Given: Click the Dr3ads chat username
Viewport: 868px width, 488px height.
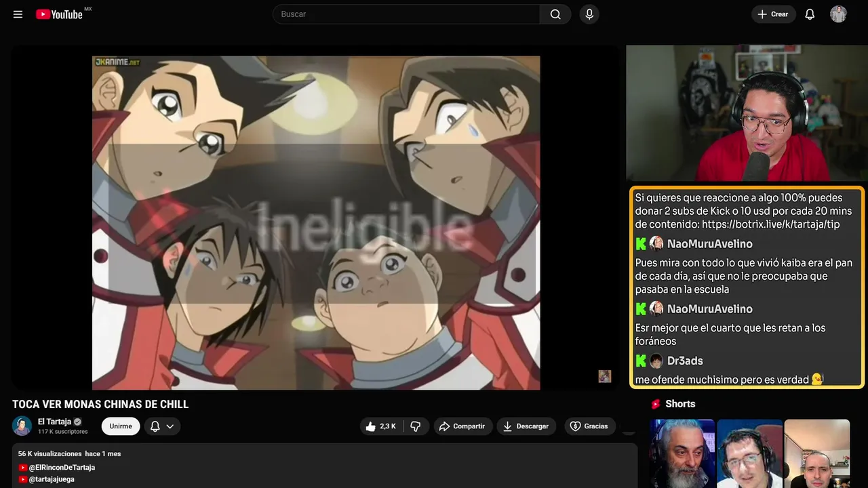Looking at the screenshot, I should [x=685, y=361].
